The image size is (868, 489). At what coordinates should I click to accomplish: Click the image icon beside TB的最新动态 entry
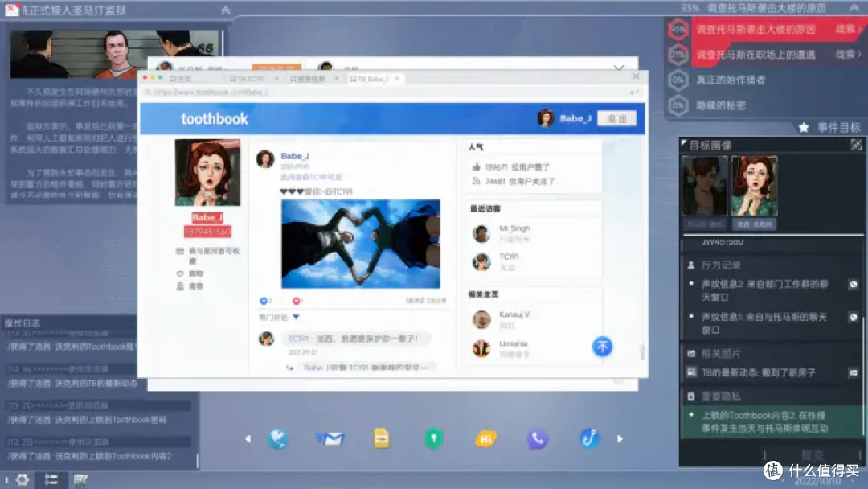[x=853, y=372]
